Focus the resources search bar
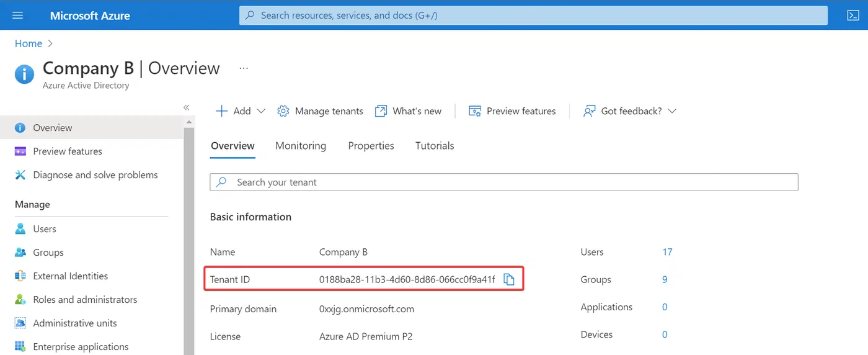Viewport: 868px width, 355px height. 533,16
